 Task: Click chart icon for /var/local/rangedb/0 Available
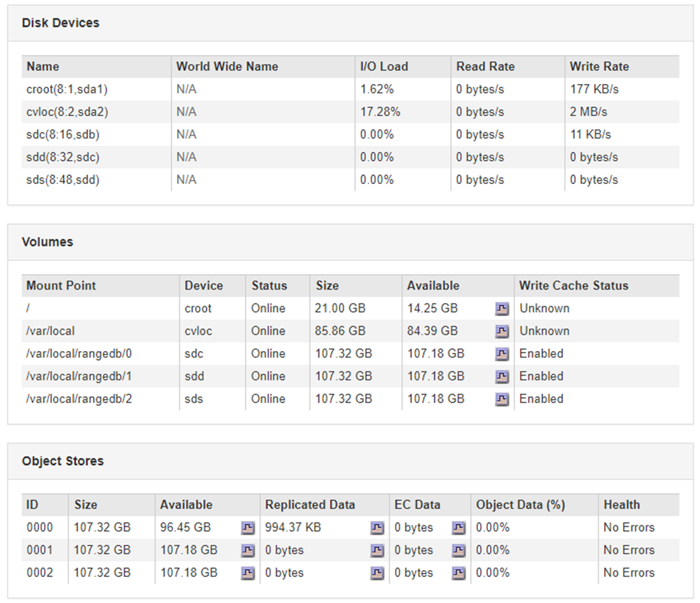(502, 354)
